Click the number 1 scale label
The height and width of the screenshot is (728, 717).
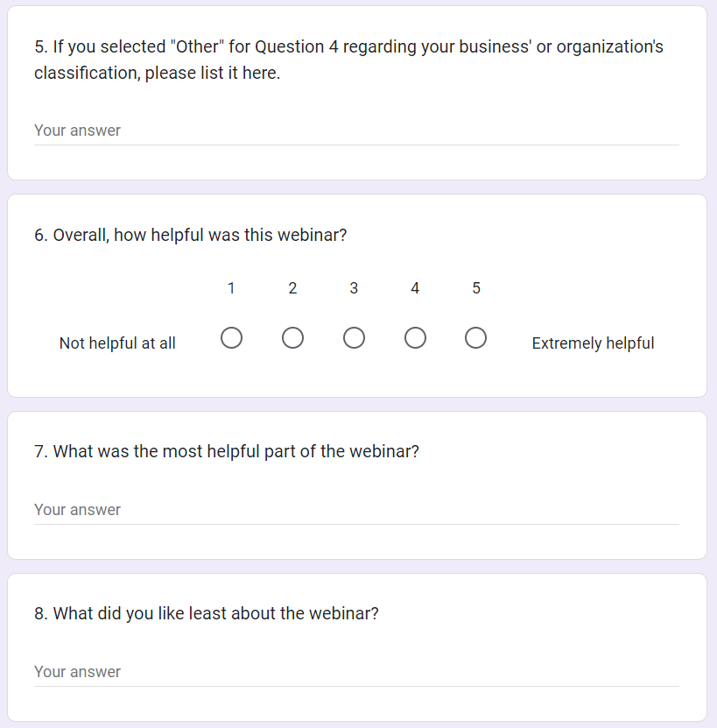231,288
